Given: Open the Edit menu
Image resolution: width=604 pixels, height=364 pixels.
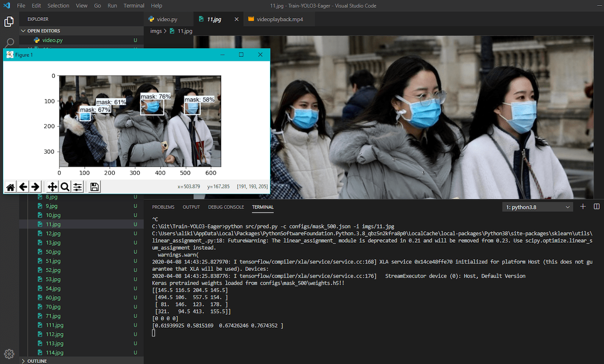Looking at the screenshot, I should [x=37, y=6].
